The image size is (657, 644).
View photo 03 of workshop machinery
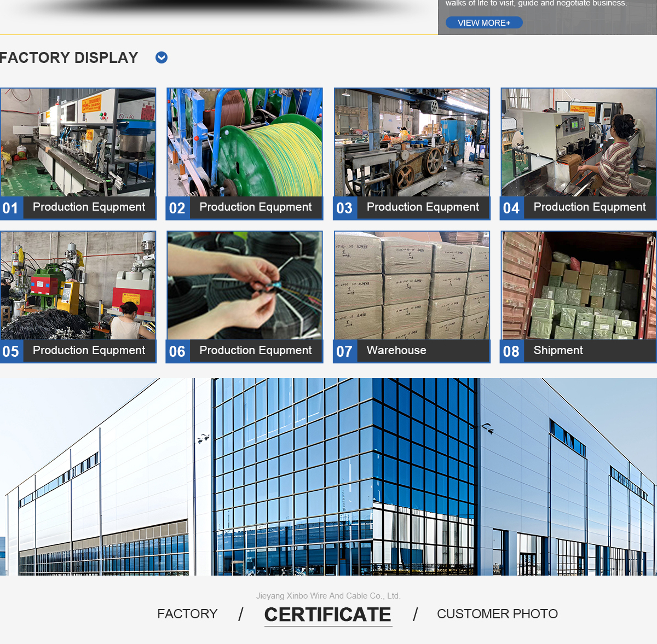[x=412, y=142]
